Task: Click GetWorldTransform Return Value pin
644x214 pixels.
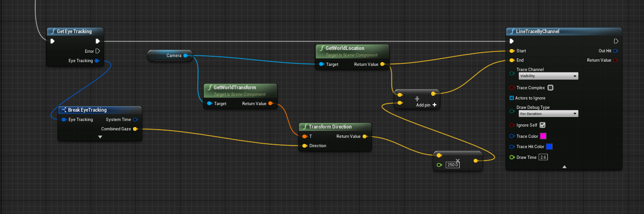Action: 271,104
